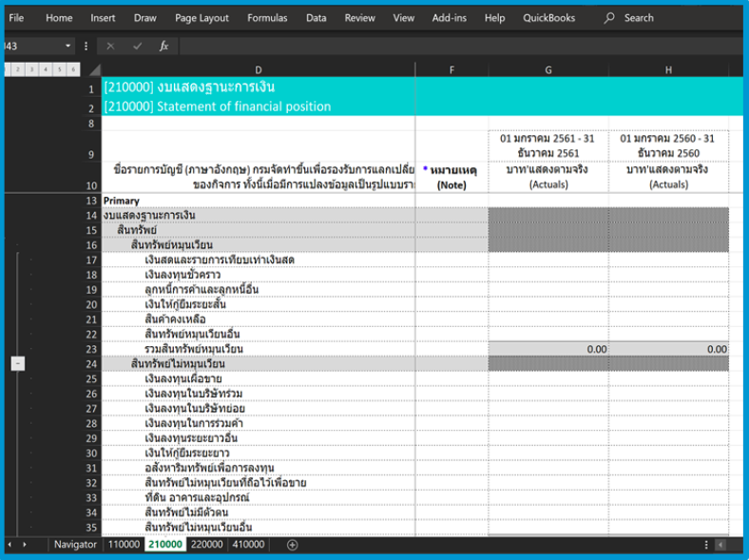Click the Select All corner triangle
Screen dimensions: 749x560
[x=95, y=69]
